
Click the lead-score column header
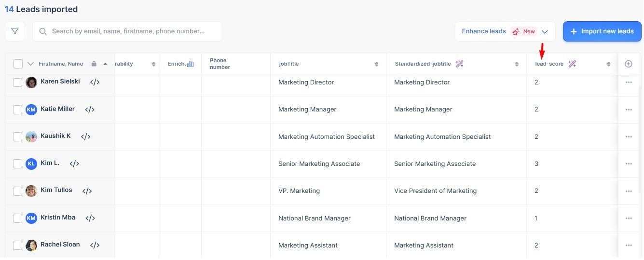tap(549, 64)
